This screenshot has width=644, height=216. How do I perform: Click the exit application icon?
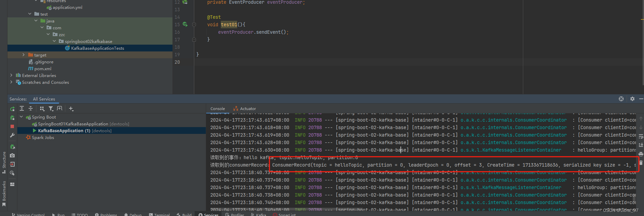[x=12, y=164]
